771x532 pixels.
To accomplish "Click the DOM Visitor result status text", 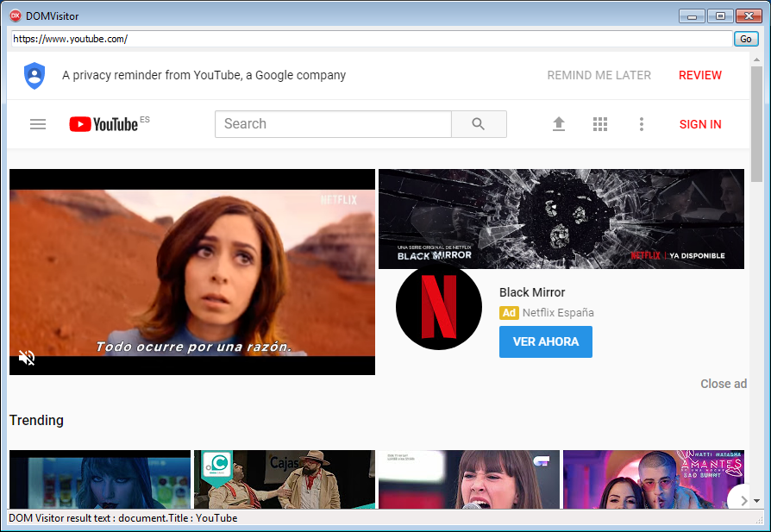I will click(x=123, y=518).
